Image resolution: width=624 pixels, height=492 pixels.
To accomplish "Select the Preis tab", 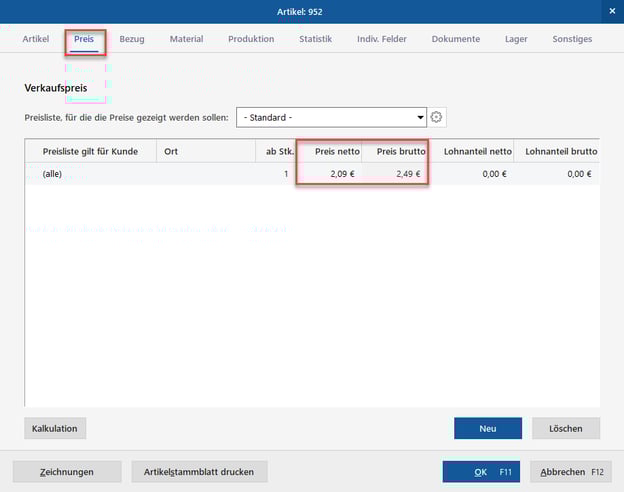I will click(84, 39).
